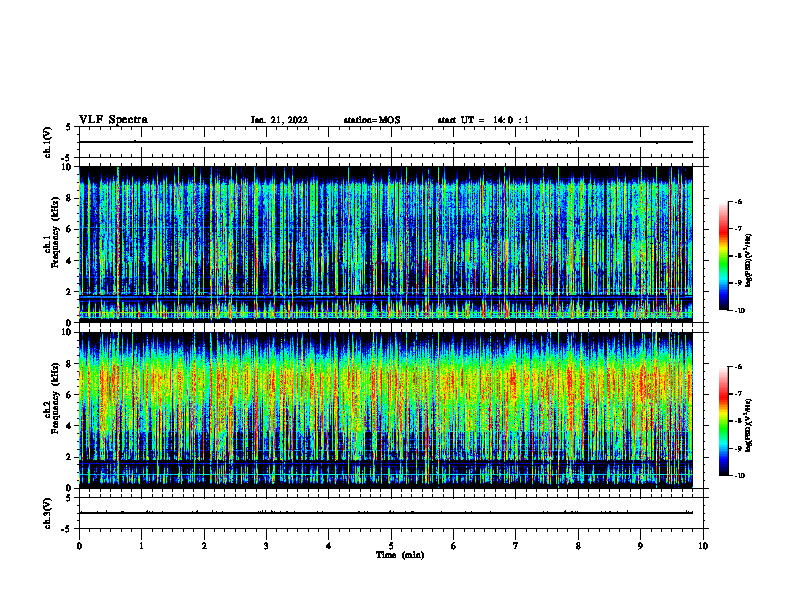792x612 pixels.
Task: Click the '5' tick on the time axis
Action: pos(391,546)
